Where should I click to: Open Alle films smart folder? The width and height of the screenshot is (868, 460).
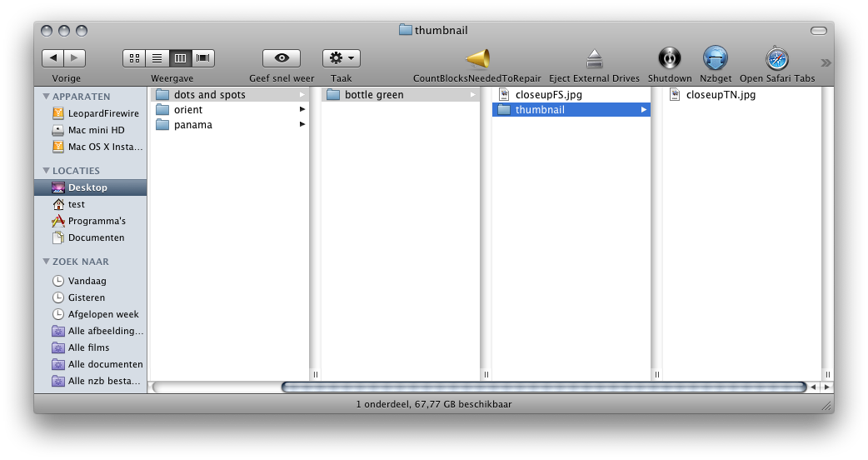pos(90,347)
